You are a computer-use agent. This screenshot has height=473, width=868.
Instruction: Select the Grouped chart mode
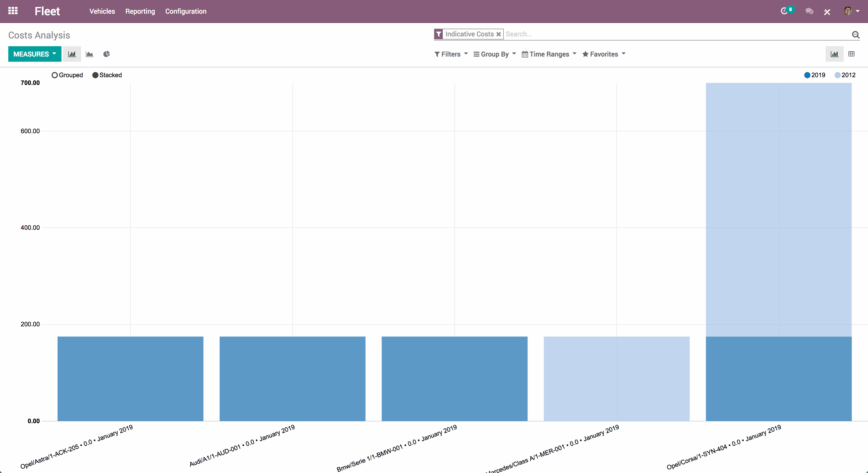(x=67, y=75)
